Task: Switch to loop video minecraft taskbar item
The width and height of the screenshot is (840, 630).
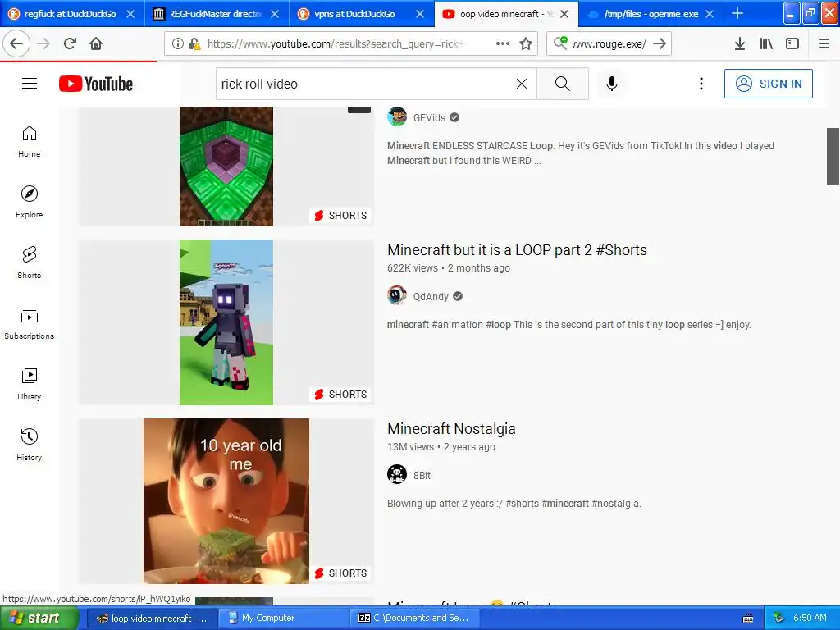Action: [152, 619]
